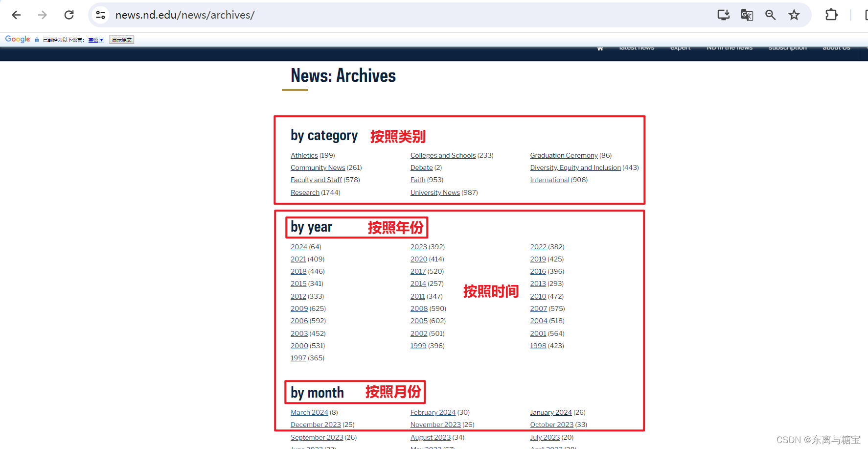Open the 2013 year archive link
This screenshot has height=449, width=868.
538,284
